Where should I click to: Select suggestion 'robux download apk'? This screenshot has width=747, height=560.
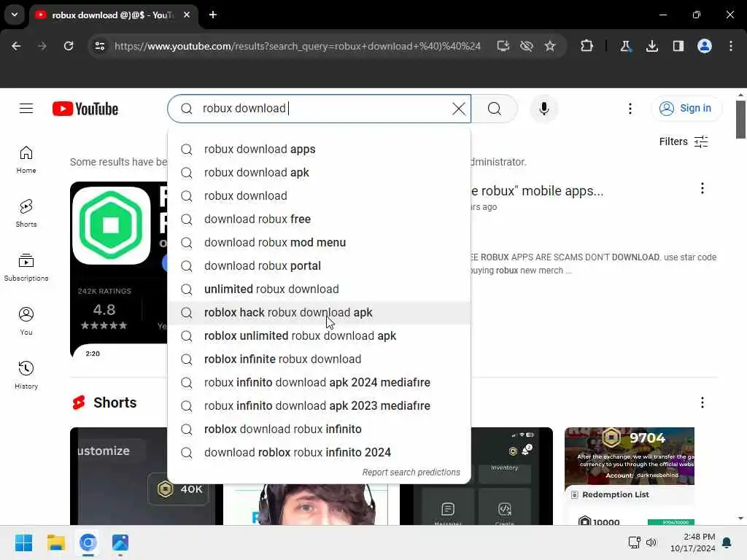point(320,172)
